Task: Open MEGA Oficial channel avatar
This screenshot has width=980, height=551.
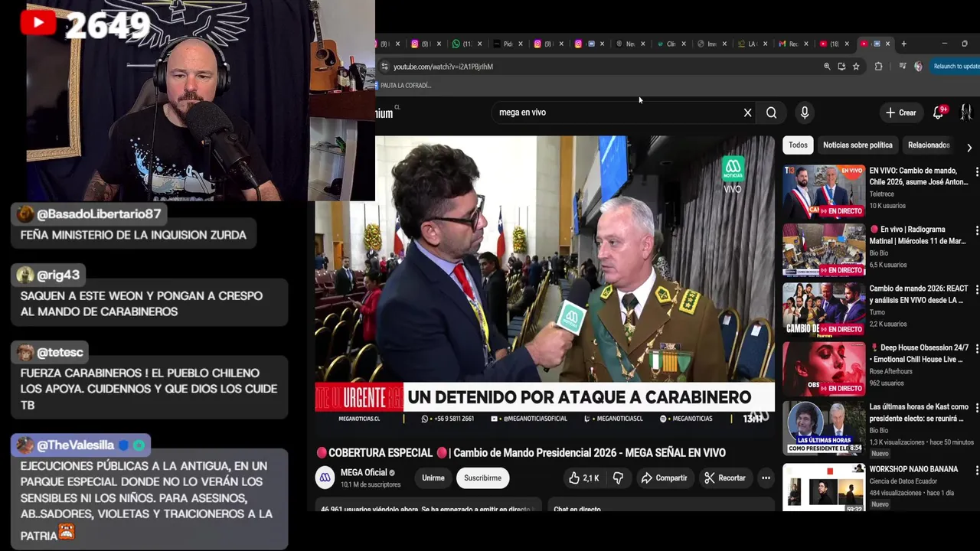Action: pyautogui.click(x=325, y=478)
